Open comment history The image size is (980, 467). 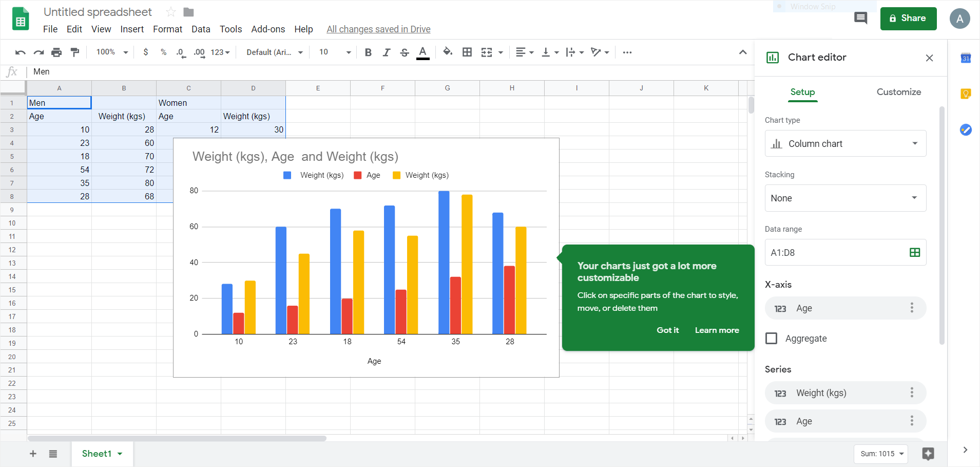coord(861,18)
